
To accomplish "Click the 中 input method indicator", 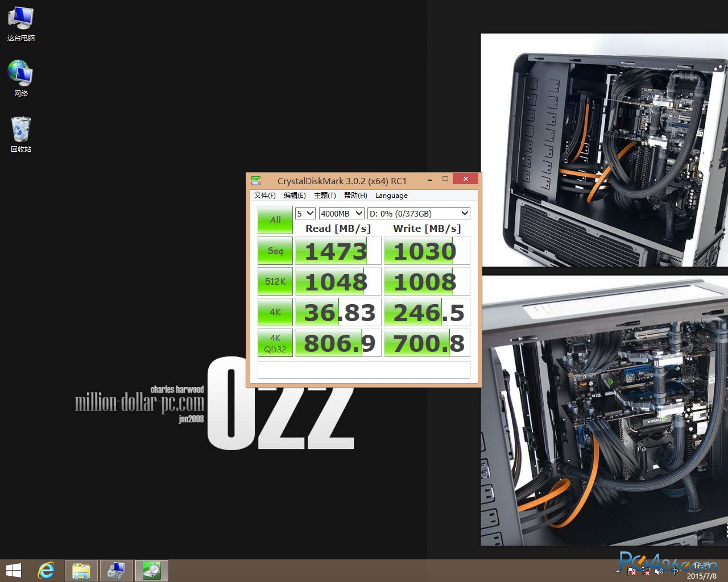I will click(675, 571).
